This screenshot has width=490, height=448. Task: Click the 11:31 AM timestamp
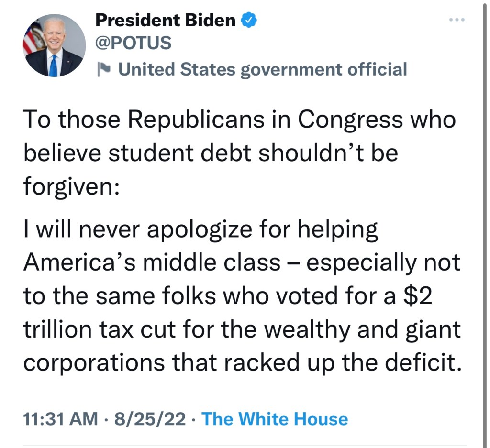pyautogui.click(x=60, y=419)
